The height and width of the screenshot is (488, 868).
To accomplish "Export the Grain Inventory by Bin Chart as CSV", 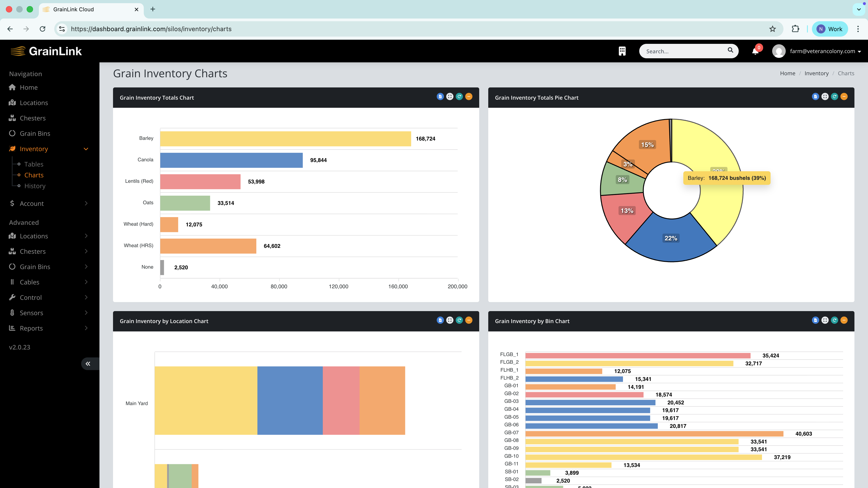I will 815,320.
